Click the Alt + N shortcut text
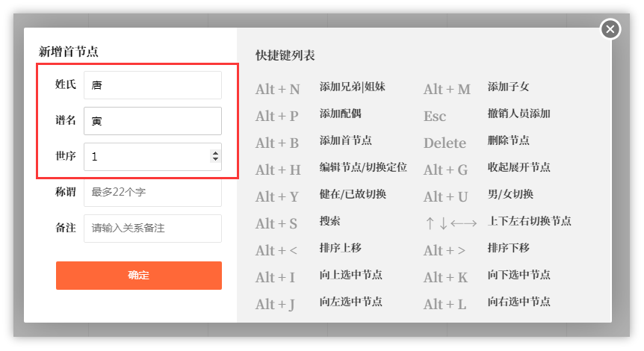This screenshot has height=351, width=644. point(278,89)
